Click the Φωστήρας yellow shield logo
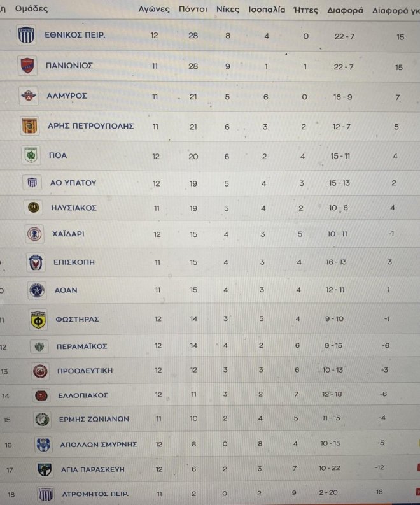 [38, 320]
